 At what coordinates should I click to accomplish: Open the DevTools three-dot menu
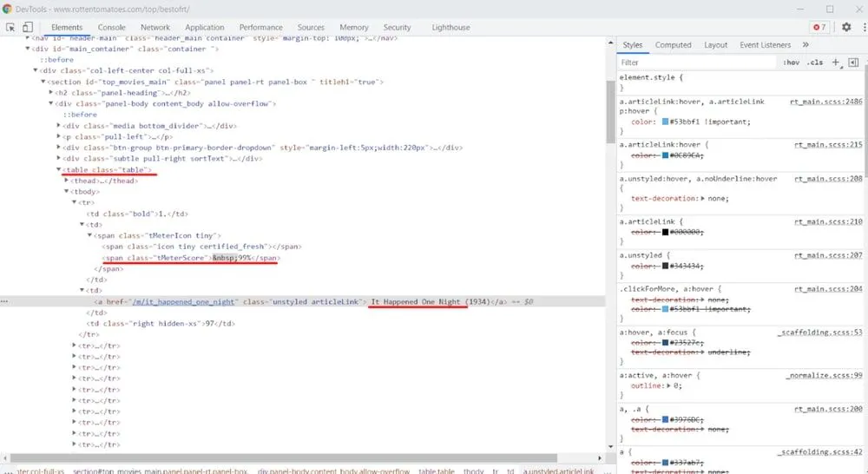coord(865,27)
